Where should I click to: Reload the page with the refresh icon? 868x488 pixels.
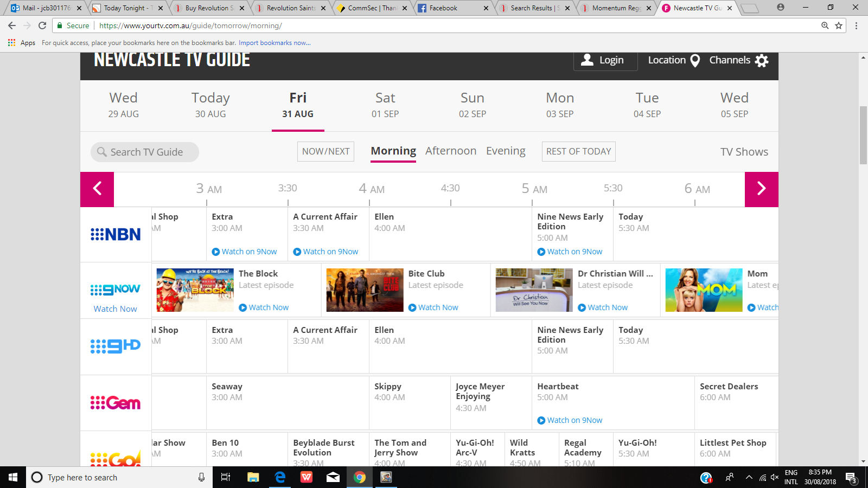click(42, 25)
